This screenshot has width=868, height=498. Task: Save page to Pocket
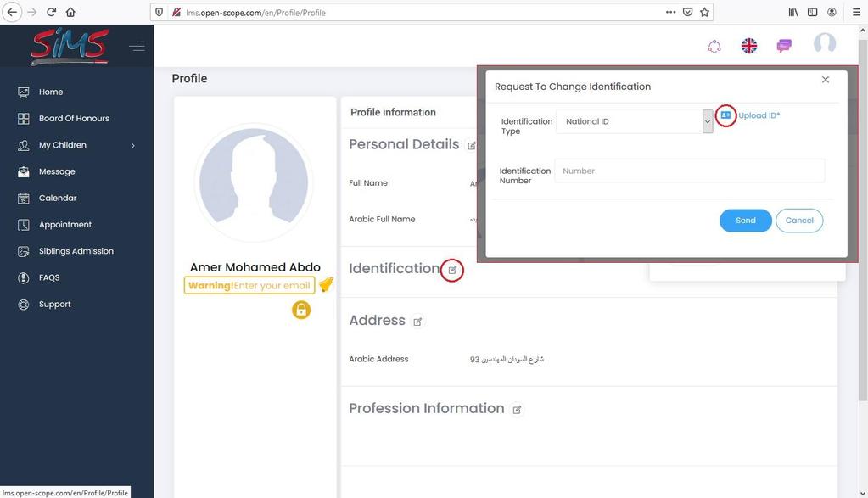click(x=687, y=12)
